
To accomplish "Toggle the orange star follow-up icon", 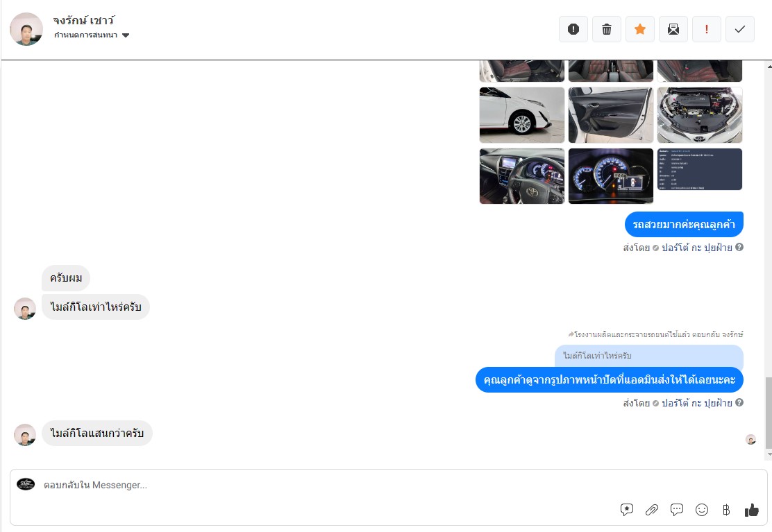I will [x=640, y=29].
